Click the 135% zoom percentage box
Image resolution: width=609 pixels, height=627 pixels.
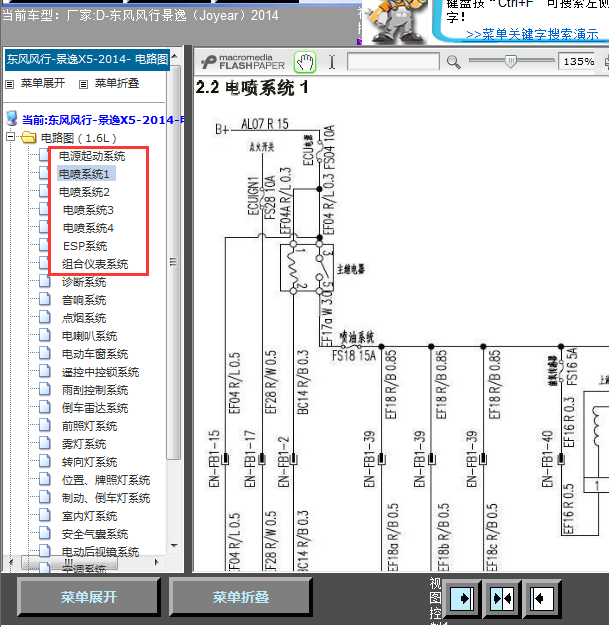click(578, 62)
